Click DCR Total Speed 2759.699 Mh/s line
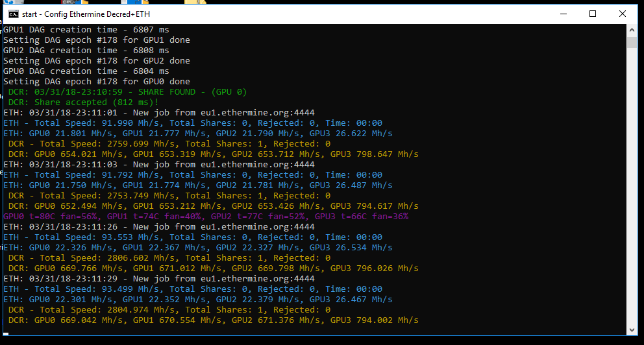 pyautogui.click(x=169, y=144)
